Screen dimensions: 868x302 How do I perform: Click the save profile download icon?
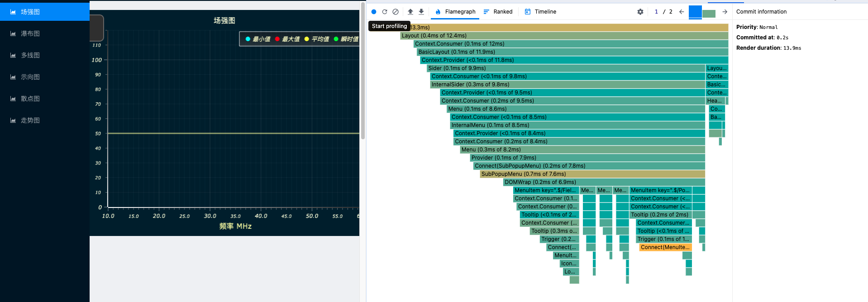421,12
